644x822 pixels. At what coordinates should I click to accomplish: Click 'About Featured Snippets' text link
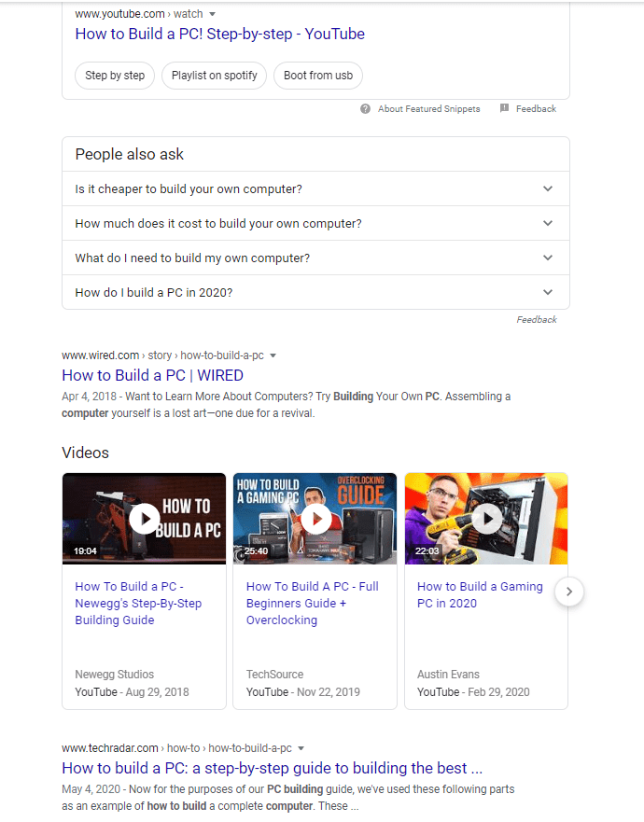(429, 108)
